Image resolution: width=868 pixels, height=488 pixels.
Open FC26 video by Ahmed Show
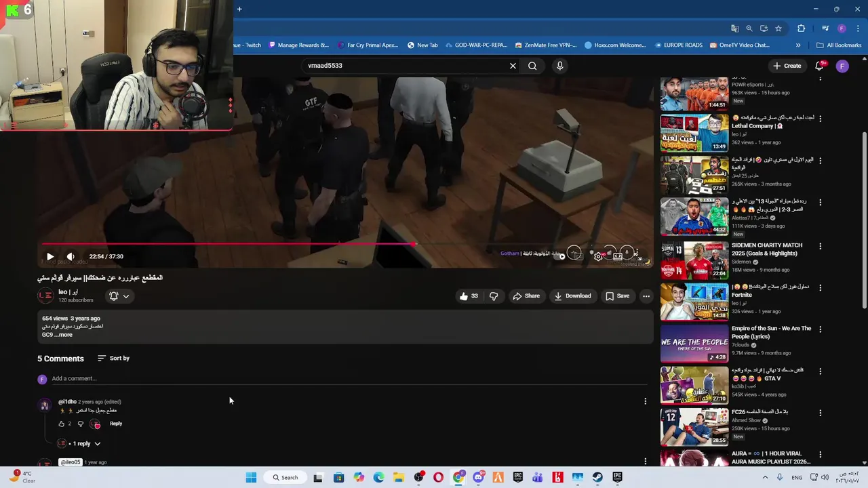[694, 426]
